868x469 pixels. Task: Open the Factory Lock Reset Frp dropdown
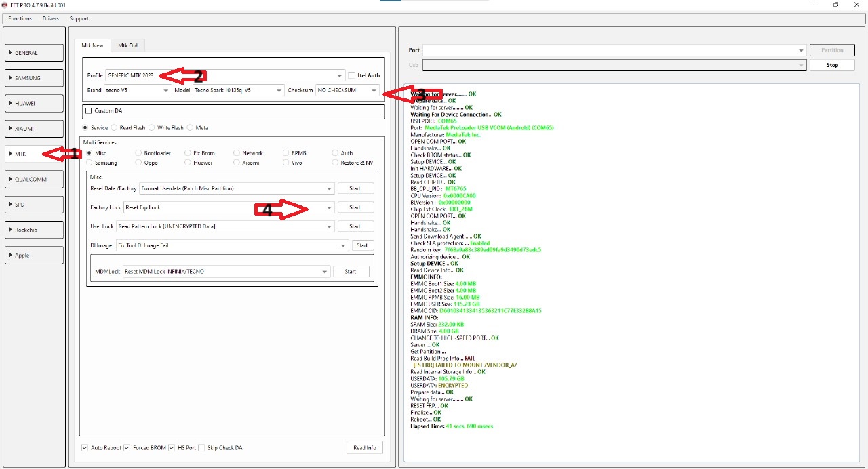(229, 207)
